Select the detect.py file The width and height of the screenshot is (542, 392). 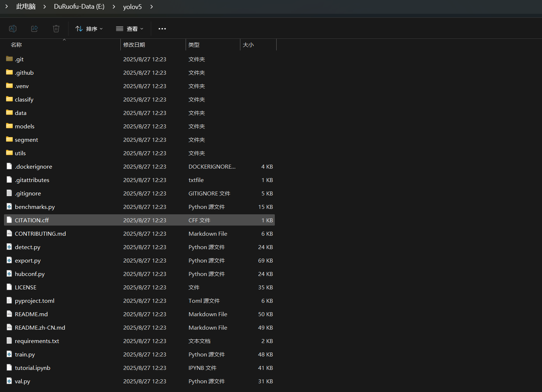click(28, 247)
